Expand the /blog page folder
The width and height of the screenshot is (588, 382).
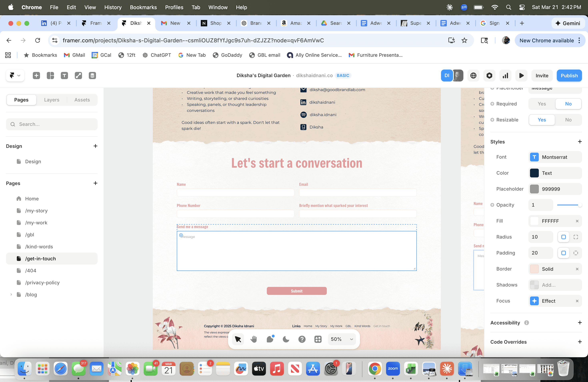click(x=11, y=294)
